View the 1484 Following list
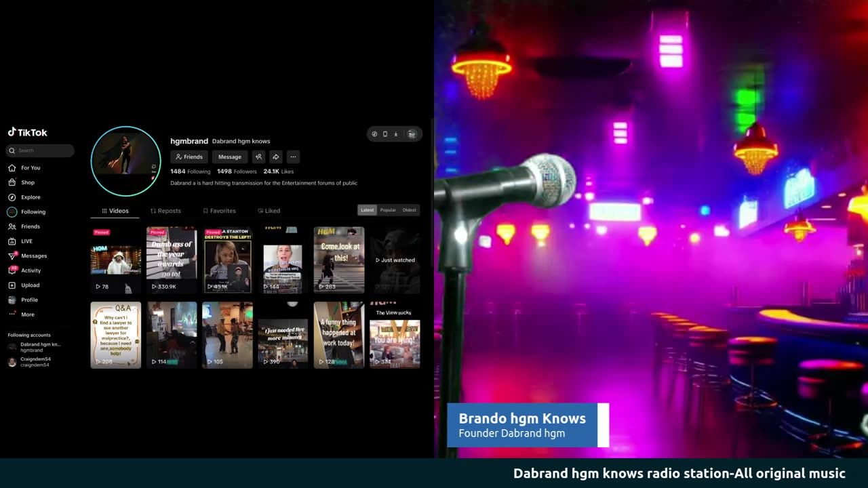Viewport: 868px width, 488px height. (191, 171)
